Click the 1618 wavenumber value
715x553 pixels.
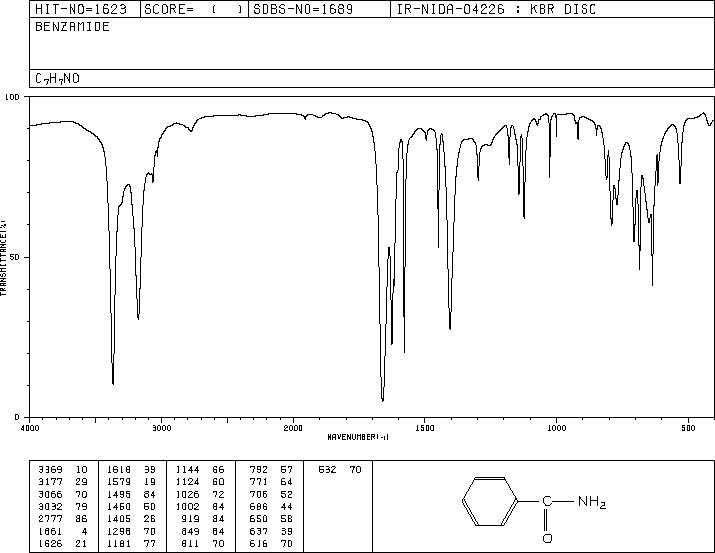point(119,470)
